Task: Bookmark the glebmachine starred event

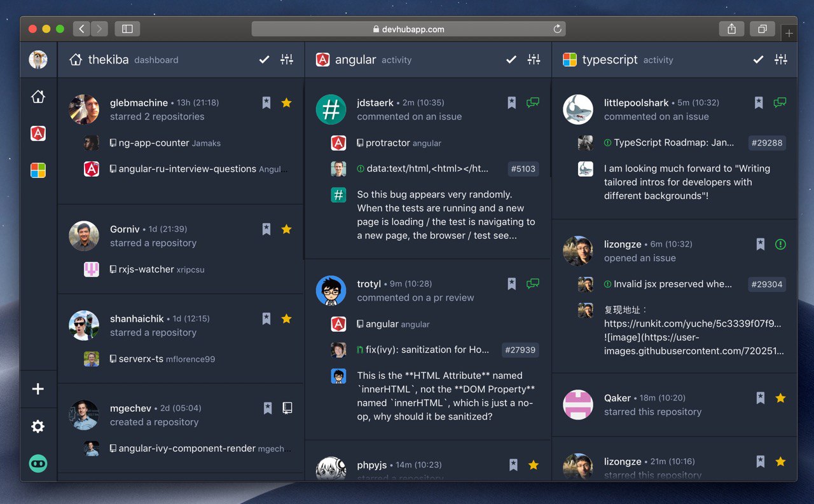Action: [x=266, y=102]
